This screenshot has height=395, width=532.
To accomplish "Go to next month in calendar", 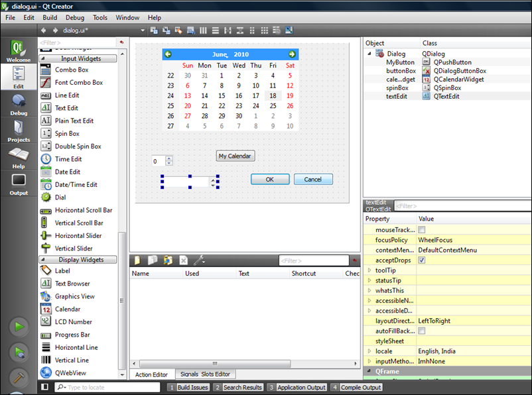I will coord(292,54).
